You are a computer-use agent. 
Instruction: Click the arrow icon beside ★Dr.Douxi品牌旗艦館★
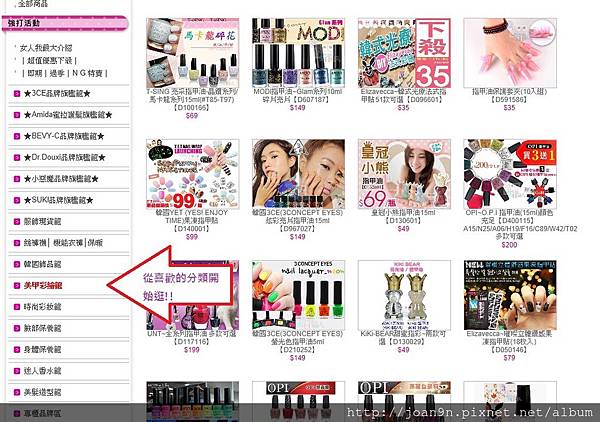[x=16, y=158]
